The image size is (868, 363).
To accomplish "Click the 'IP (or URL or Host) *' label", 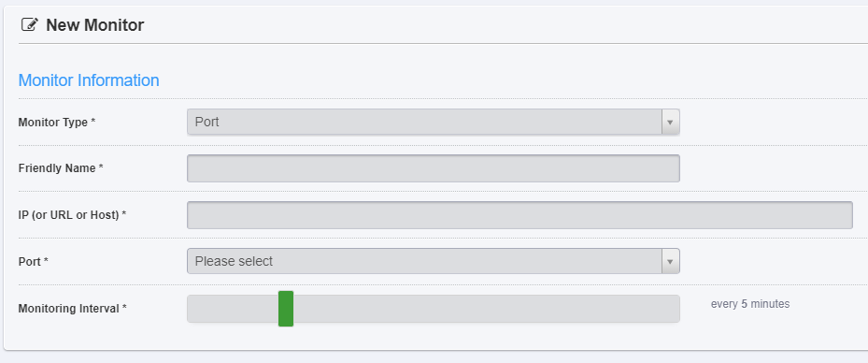I will tap(72, 214).
